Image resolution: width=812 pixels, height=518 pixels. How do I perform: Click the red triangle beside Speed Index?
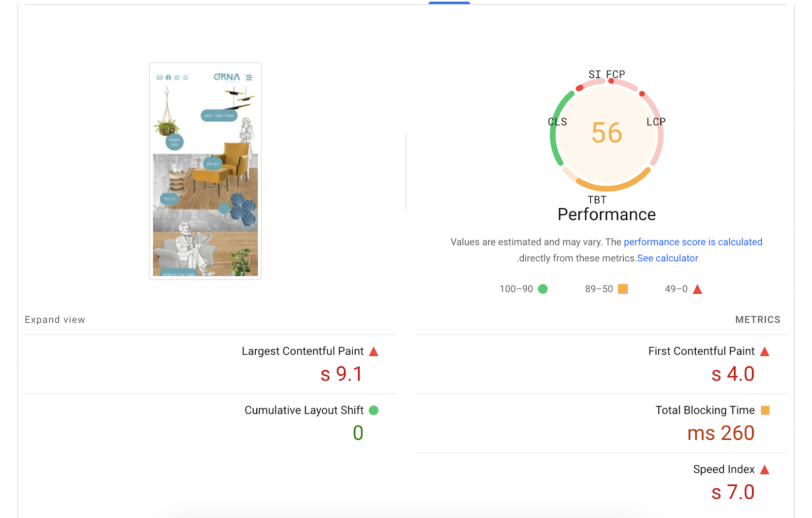pyautogui.click(x=765, y=469)
